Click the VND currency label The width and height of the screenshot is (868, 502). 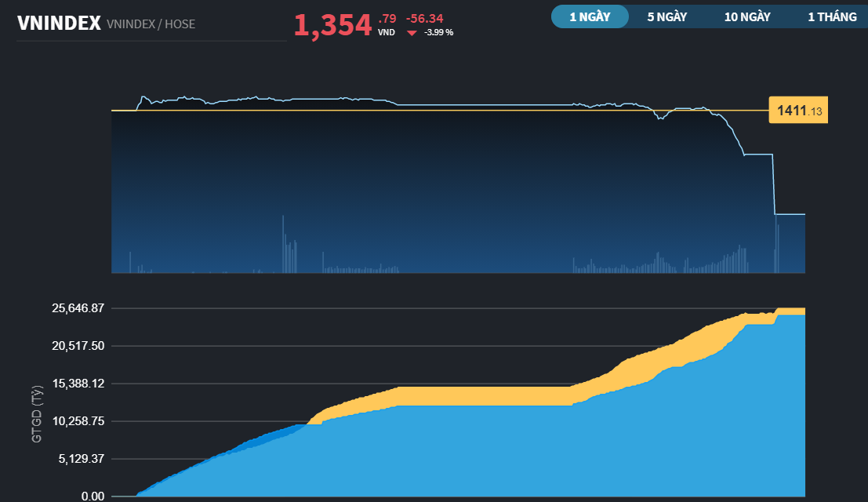(x=387, y=33)
